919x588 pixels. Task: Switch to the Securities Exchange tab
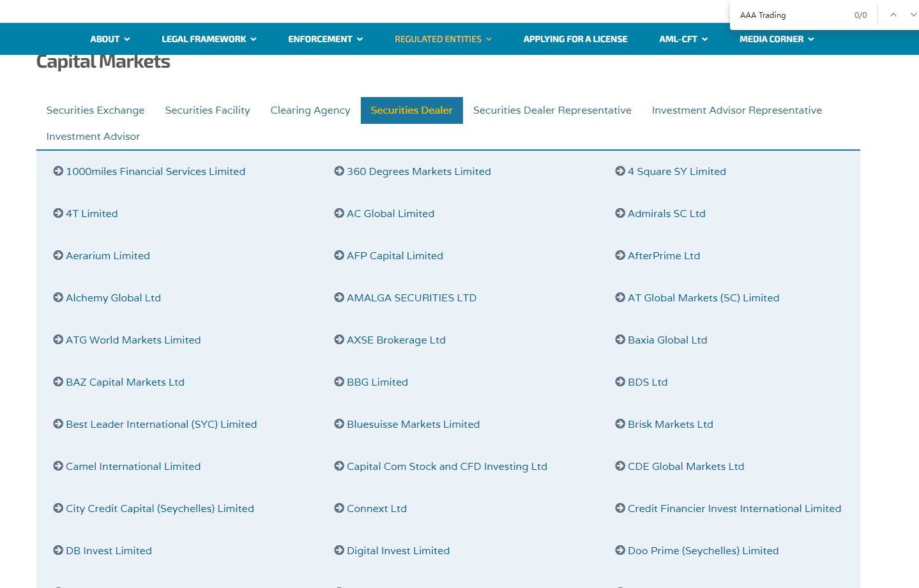[96, 110]
